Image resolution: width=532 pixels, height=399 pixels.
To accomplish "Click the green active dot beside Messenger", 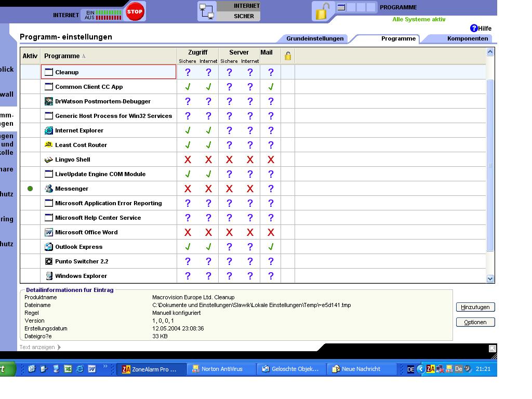I will click(x=30, y=189).
